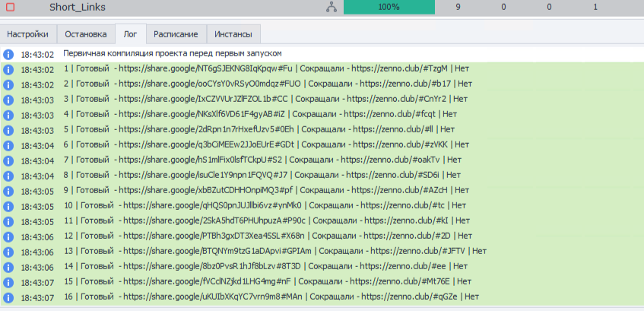Select log entry 7 ending with #oakTv
The width and height of the screenshot is (644, 311).
[x=263, y=160]
